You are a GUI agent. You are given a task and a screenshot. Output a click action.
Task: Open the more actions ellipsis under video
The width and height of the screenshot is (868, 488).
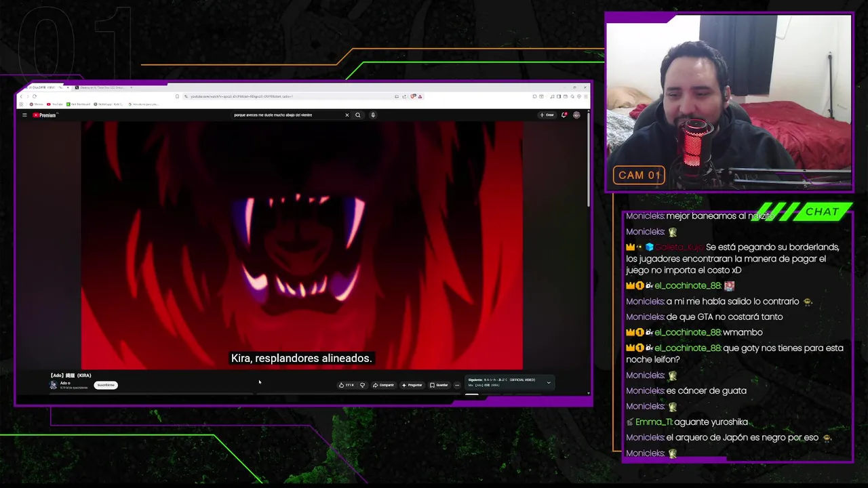pyautogui.click(x=457, y=385)
